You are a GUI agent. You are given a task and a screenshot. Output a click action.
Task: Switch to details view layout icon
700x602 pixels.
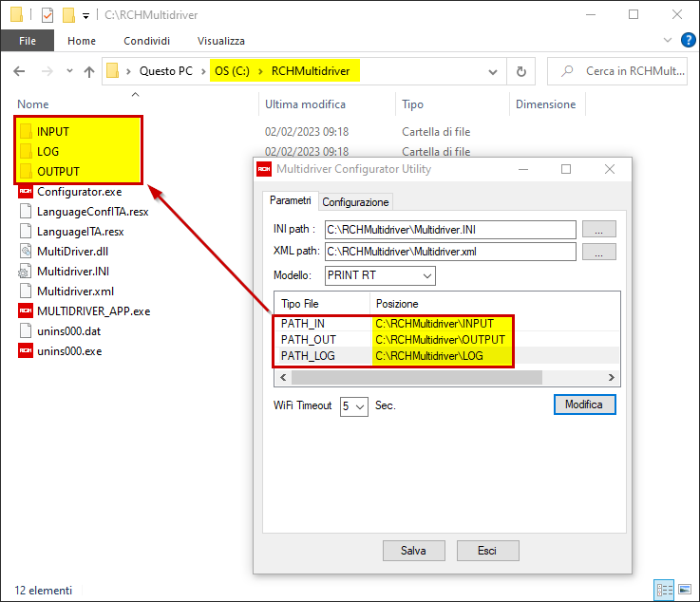pos(664,590)
